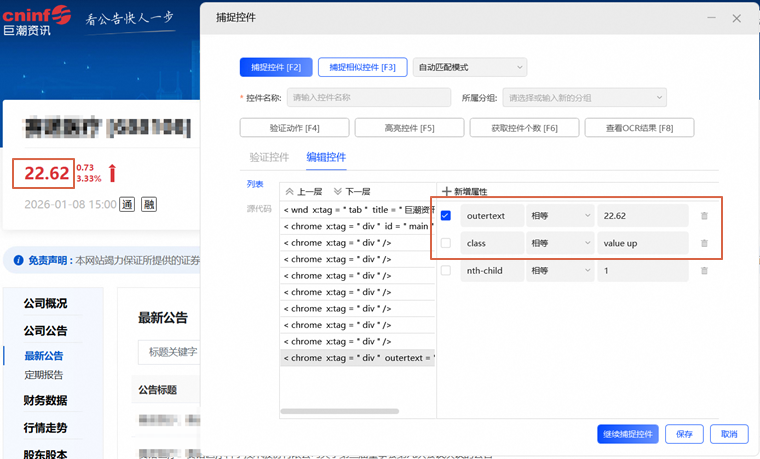760x459 pixels.
Task: Open the outertext 相等 operator dropdown
Action: pyautogui.click(x=560, y=216)
